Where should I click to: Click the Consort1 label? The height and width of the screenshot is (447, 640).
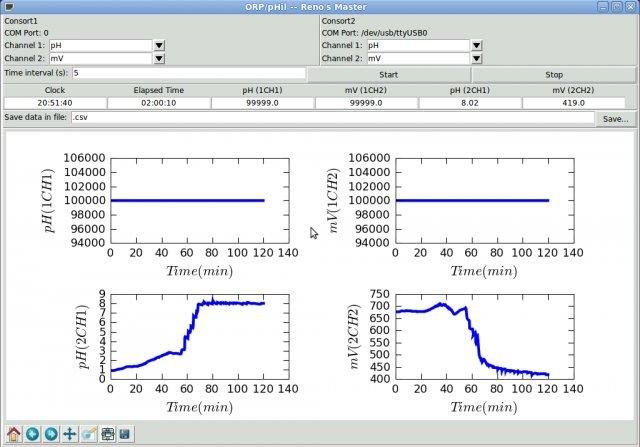21,21
